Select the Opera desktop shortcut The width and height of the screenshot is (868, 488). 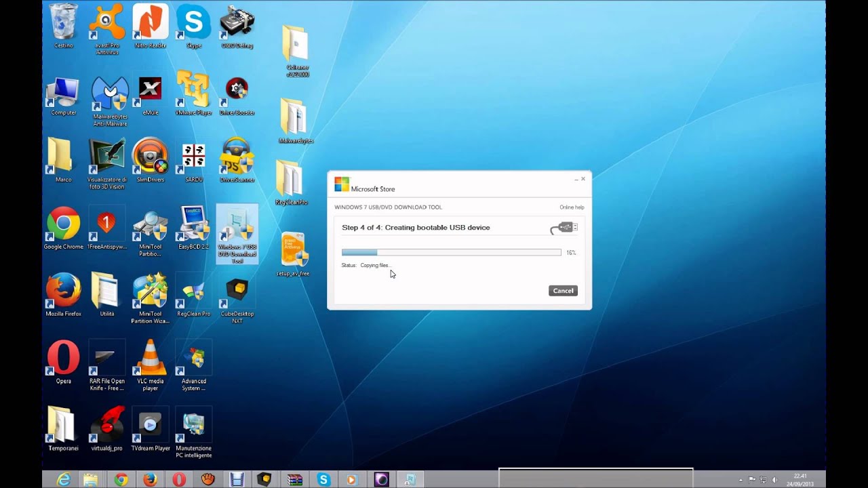click(63, 362)
